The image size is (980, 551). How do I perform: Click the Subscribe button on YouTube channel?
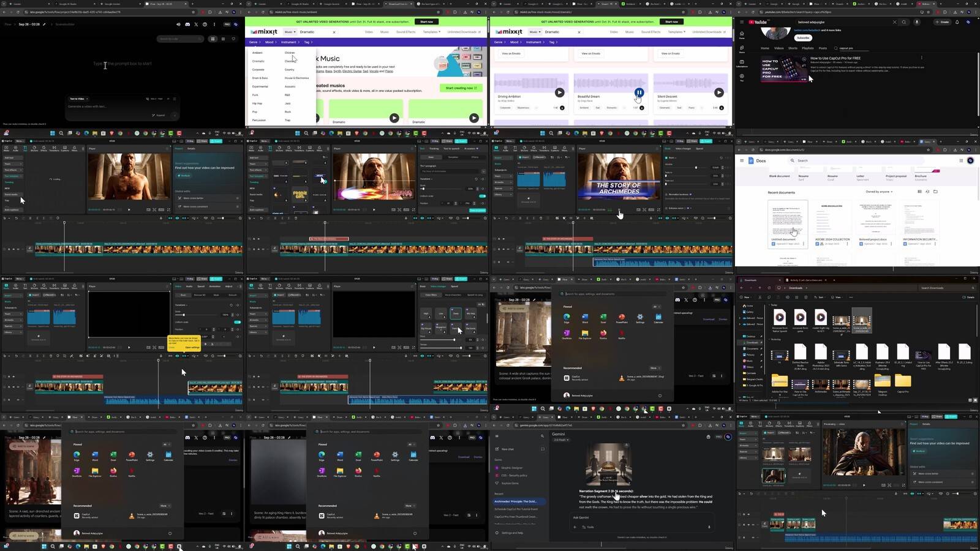(x=803, y=37)
